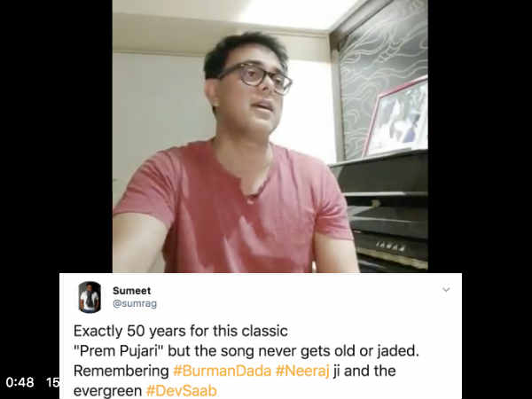Follow the #BurmanDada hashtag
The height and width of the screenshot is (399, 532).
223,371
